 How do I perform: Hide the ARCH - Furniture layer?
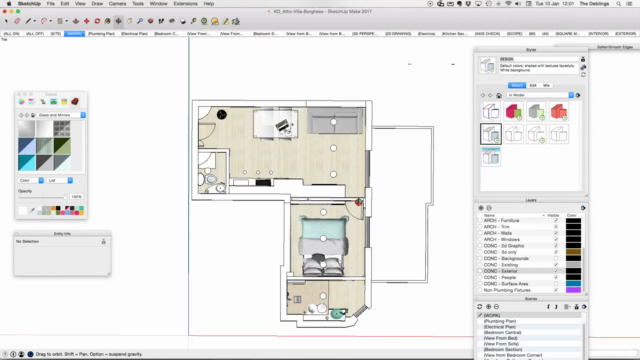click(x=556, y=220)
